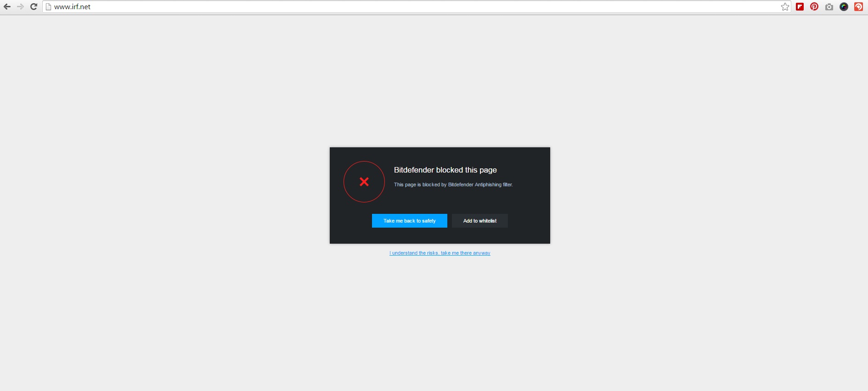This screenshot has height=391, width=868.
Task: Go back using the browser back arrow
Action: coord(7,7)
